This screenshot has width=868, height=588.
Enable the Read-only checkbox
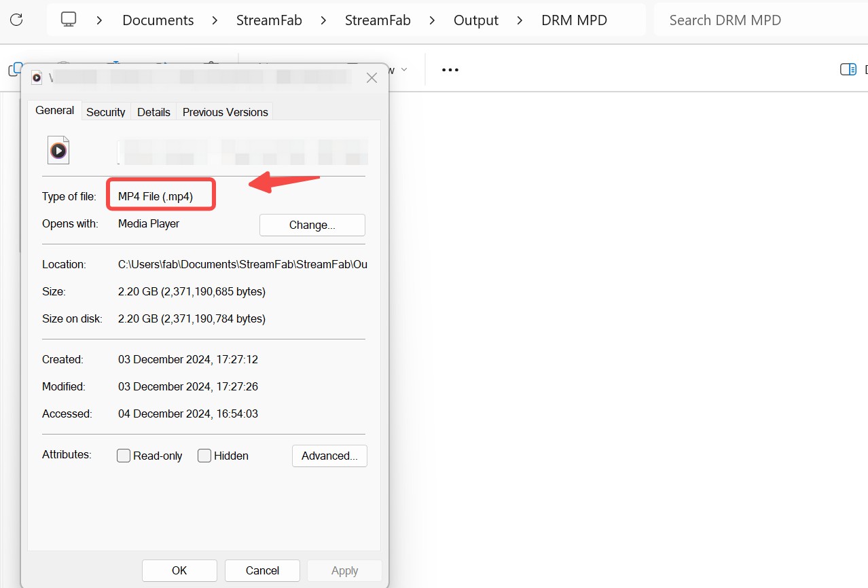tap(124, 456)
